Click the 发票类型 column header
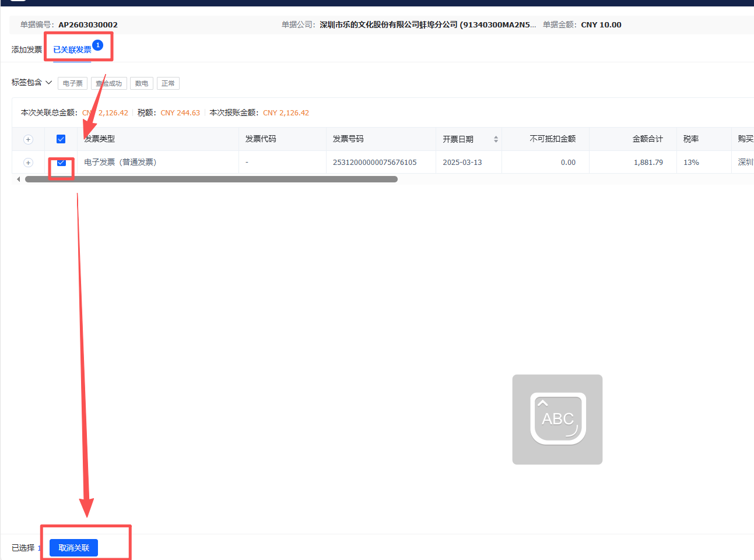 [100, 139]
